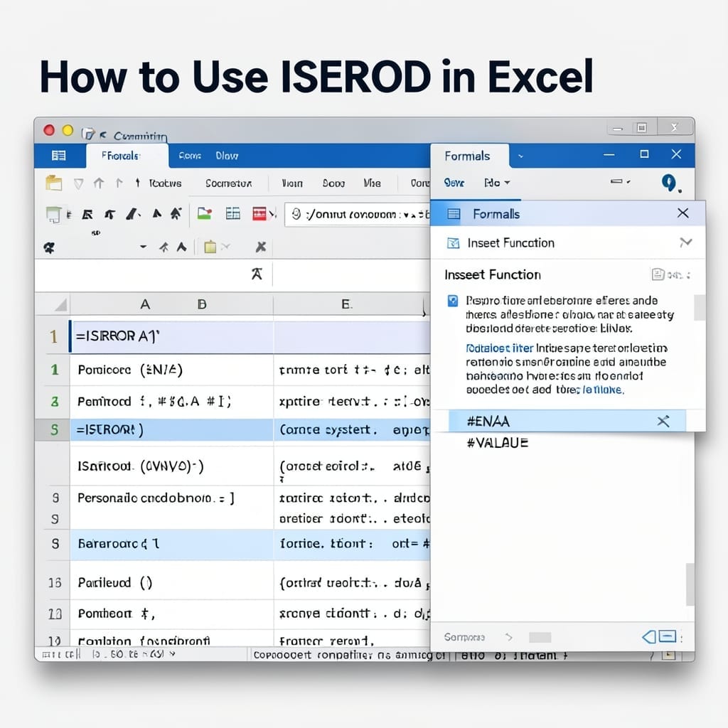Select the highlighted =ISEROR cell
The height and width of the screenshot is (728, 728).
[171, 430]
